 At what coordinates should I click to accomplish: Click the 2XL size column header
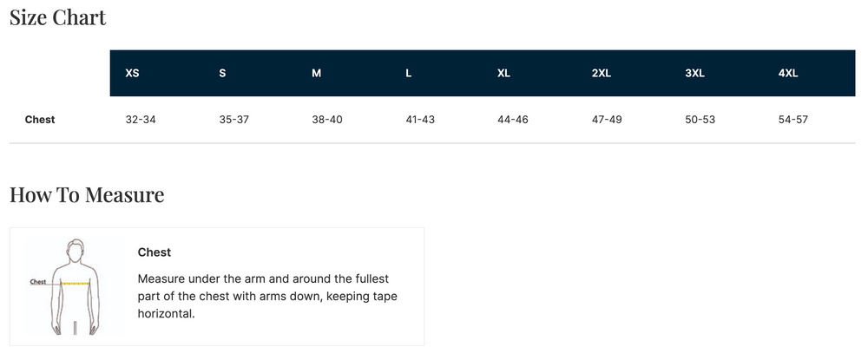[602, 74]
